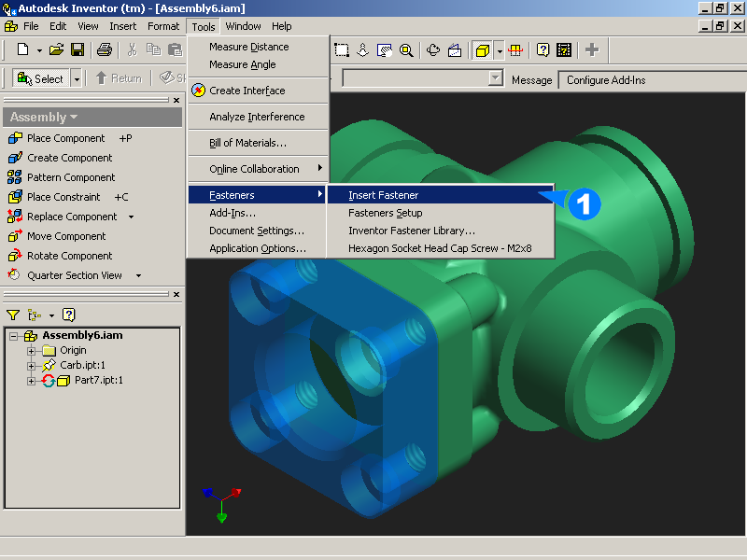The image size is (747, 560).
Task: Click the Zoom magnifier icon
Action: (406, 50)
